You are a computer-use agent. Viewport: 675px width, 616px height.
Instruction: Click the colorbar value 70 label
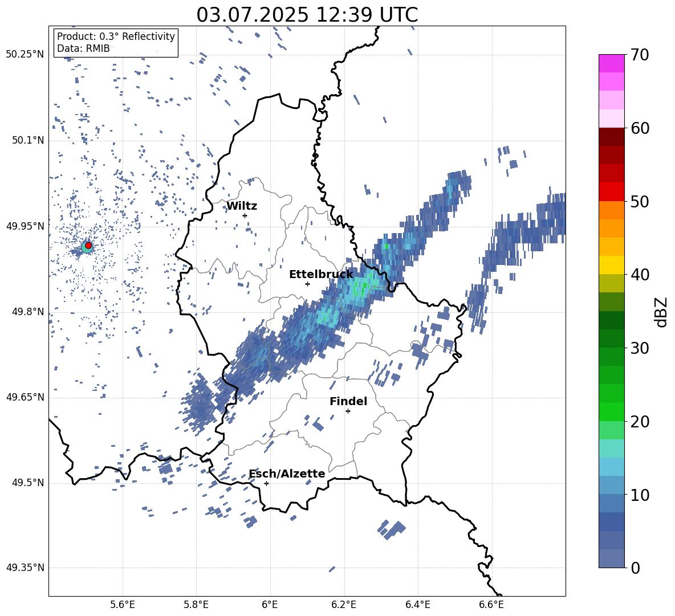[640, 55]
